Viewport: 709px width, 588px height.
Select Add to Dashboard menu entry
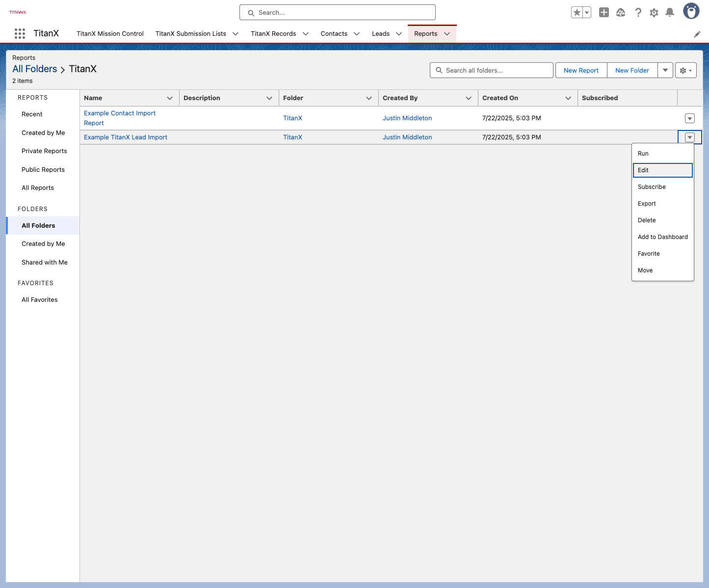point(663,237)
